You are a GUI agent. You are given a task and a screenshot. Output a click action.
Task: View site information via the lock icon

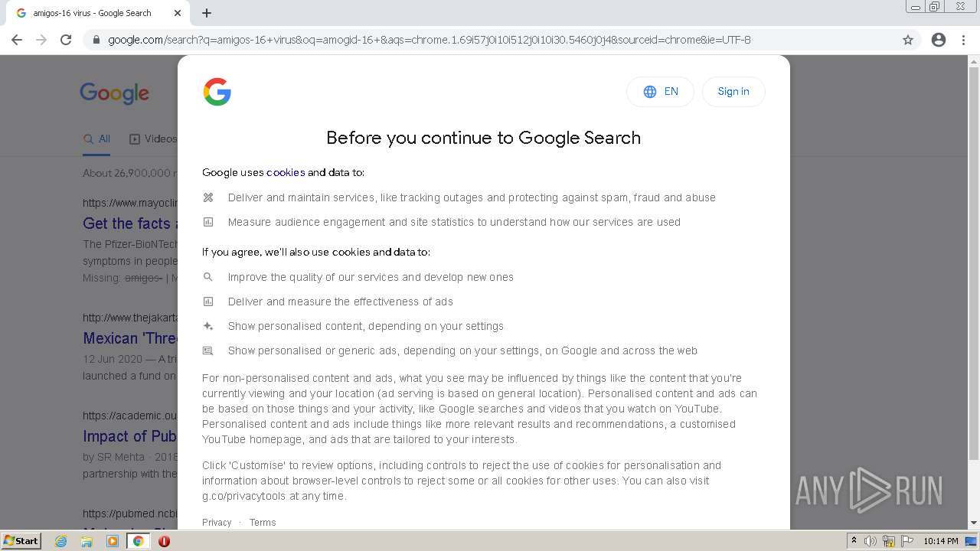(96, 40)
